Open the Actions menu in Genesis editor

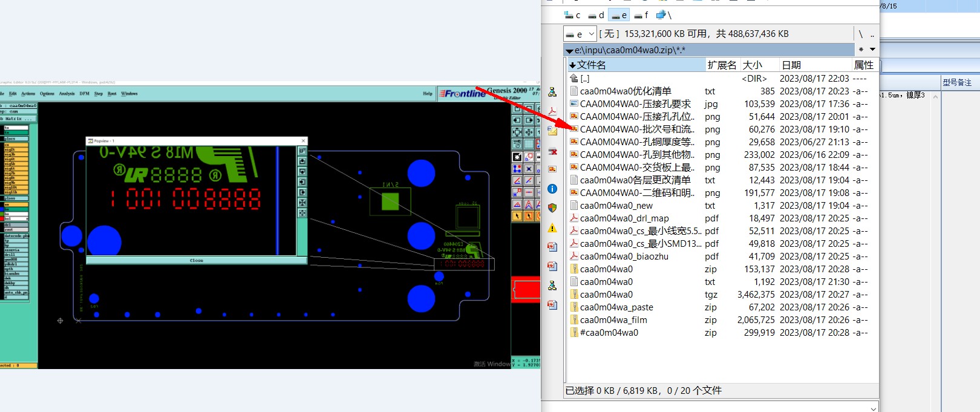coord(28,94)
